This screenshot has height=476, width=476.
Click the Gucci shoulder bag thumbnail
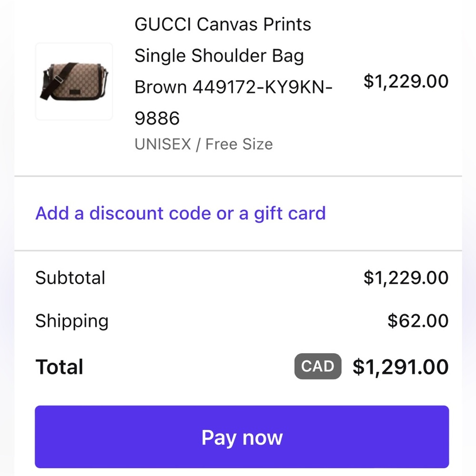coord(74,81)
